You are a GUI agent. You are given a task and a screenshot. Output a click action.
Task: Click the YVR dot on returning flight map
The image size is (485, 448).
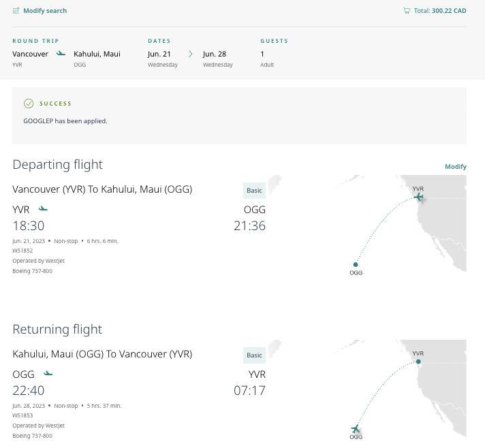(418, 362)
